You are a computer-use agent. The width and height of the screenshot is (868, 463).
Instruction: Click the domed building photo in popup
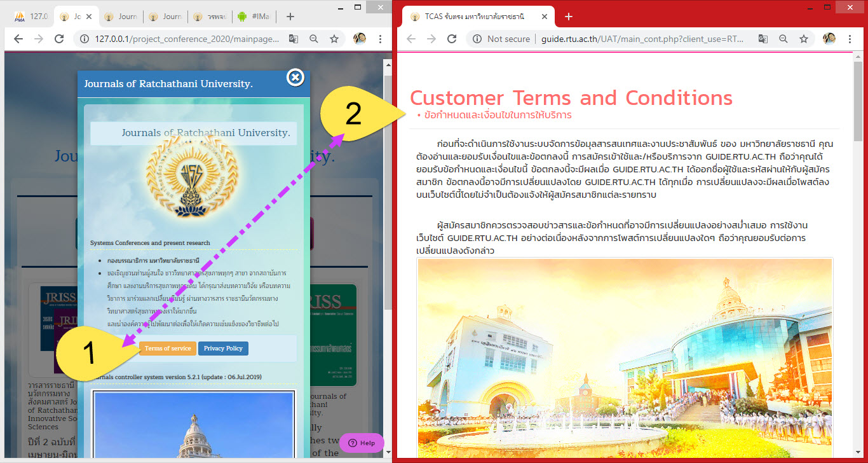click(194, 425)
